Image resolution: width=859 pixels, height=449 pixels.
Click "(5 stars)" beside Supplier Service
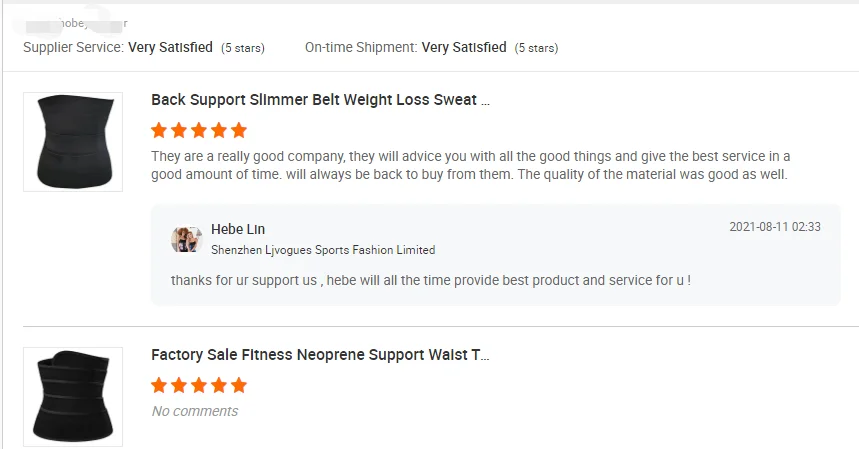click(243, 48)
